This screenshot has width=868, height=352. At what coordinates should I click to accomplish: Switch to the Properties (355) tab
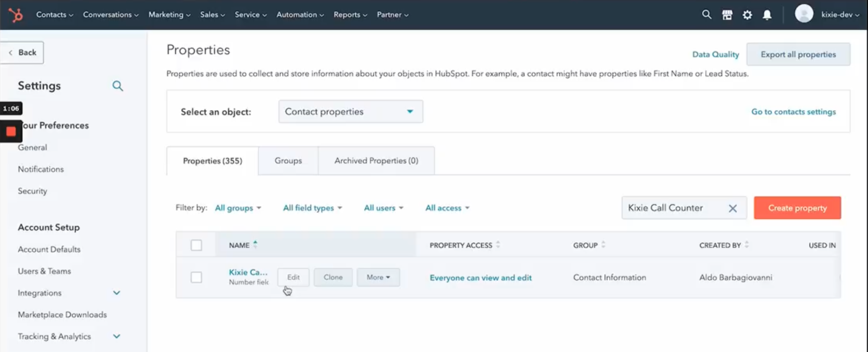[212, 161]
